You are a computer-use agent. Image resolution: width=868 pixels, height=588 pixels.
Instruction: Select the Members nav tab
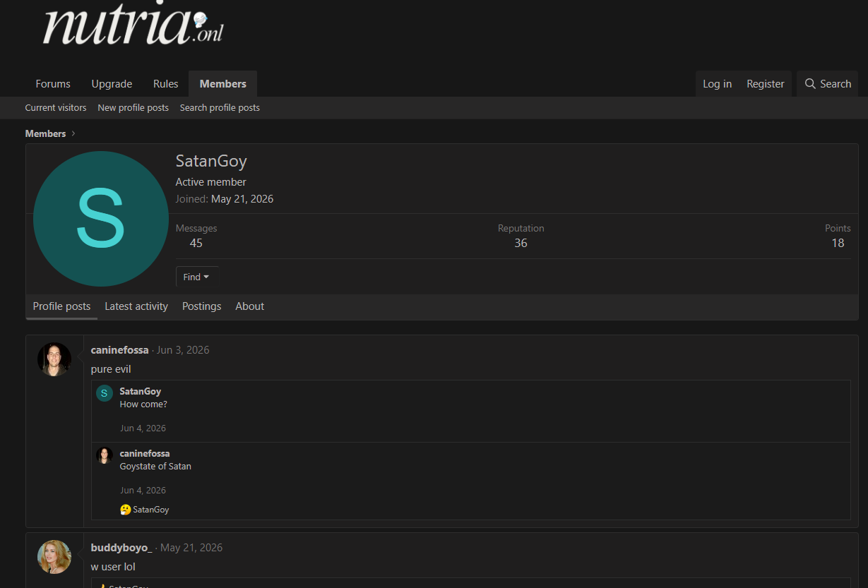pyautogui.click(x=223, y=84)
